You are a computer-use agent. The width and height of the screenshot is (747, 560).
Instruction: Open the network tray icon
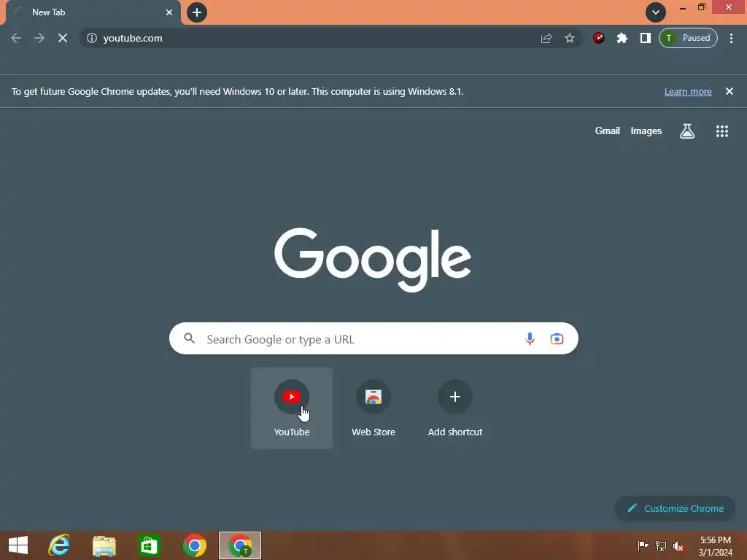661,545
